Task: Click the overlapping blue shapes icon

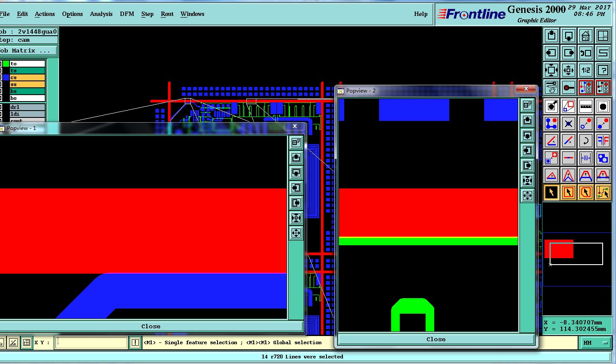Action: [x=603, y=158]
